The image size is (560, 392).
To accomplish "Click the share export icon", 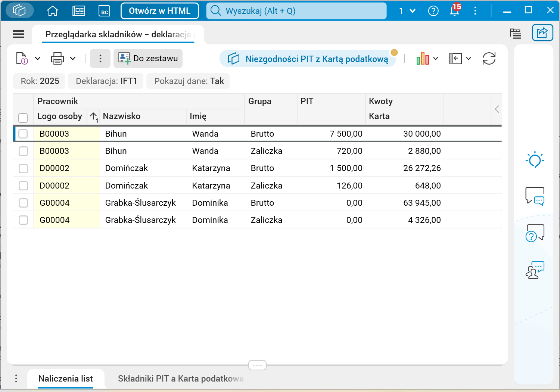I will pyautogui.click(x=542, y=33).
